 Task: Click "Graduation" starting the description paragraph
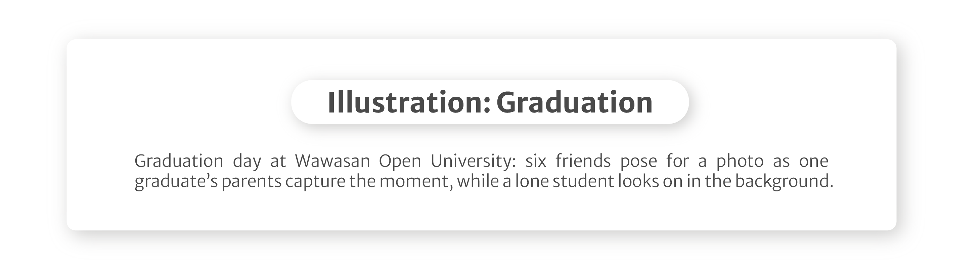(179, 161)
